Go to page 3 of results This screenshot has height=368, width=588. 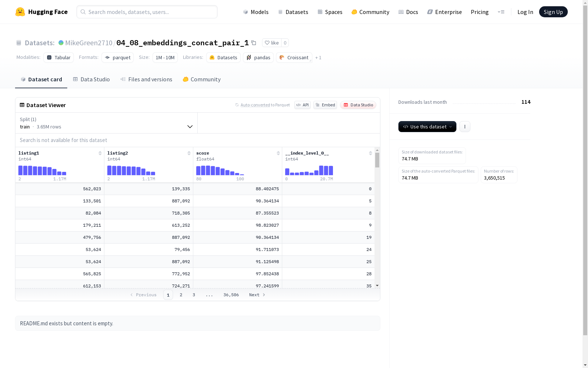tap(194, 295)
